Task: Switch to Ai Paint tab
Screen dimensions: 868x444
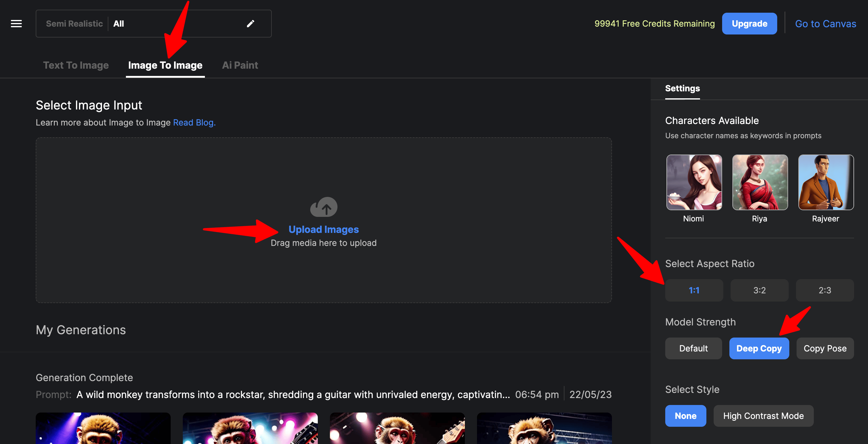Action: [240, 65]
